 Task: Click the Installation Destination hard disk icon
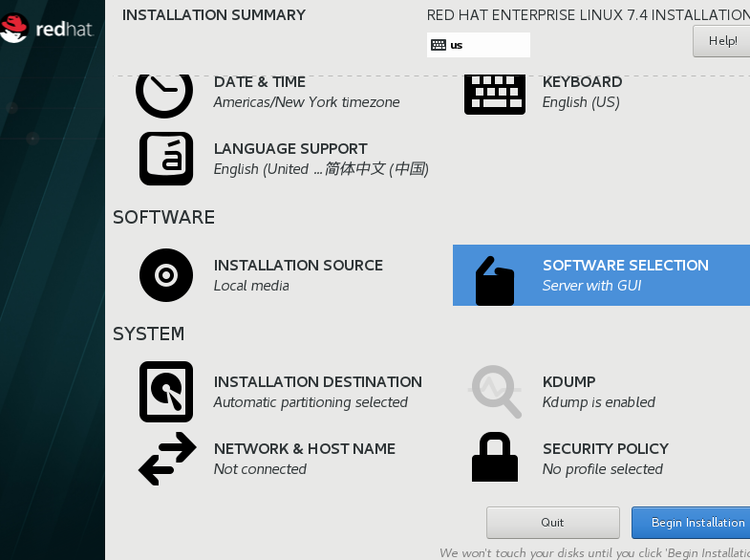[166, 392]
